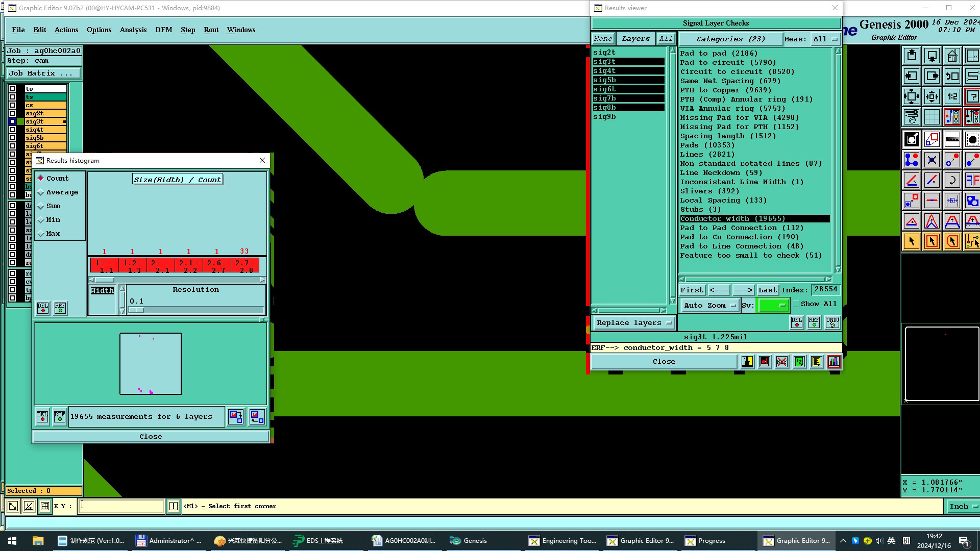Click the First button in Results viewer
Screen dimensions: 980x551
tap(692, 290)
